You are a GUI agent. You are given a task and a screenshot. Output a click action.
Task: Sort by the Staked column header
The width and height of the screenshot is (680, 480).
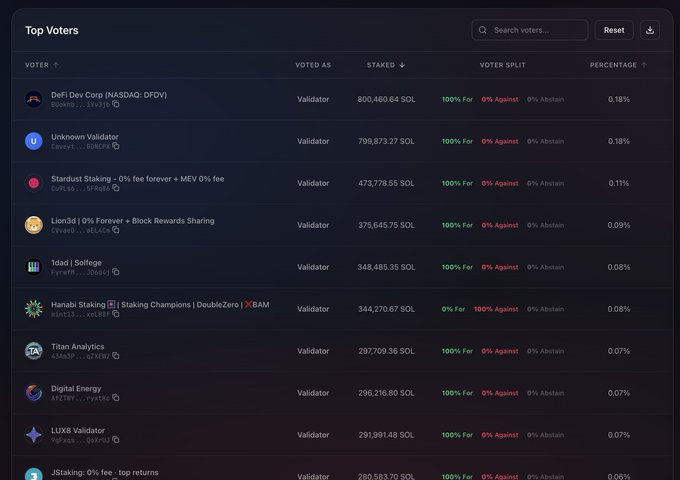(x=386, y=65)
